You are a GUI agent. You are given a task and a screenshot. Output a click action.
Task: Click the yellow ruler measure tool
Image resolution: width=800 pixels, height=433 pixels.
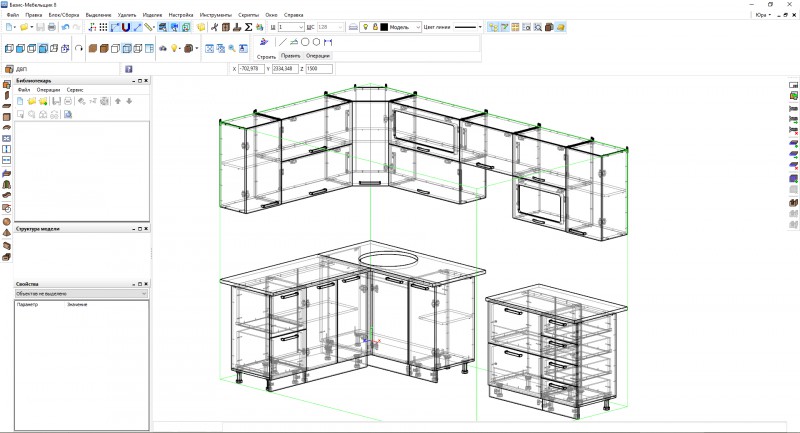(x=148, y=27)
